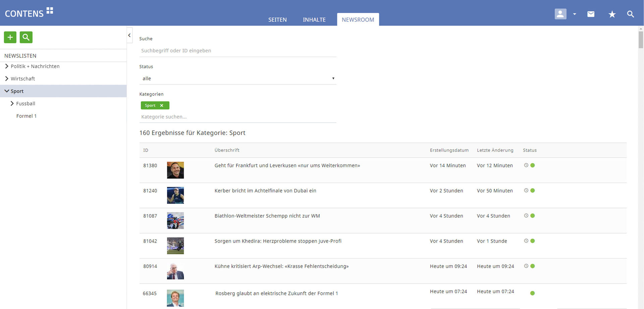Expand the Fussball subcategory
Screen dimensions: 644x309
pyautogui.click(x=12, y=104)
